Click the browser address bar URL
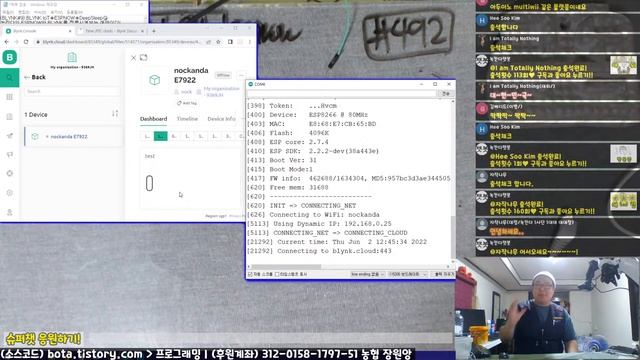640x360 pixels. click(121, 42)
